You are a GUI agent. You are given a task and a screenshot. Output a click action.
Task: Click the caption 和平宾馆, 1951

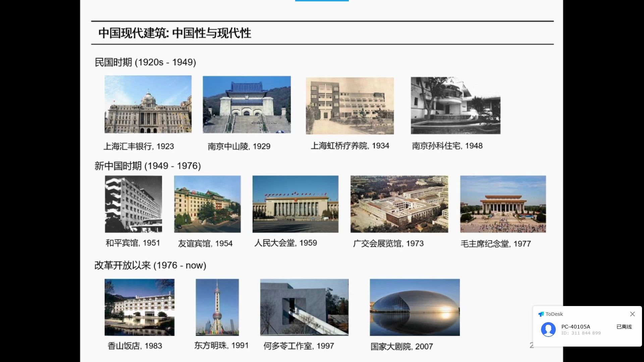[x=133, y=243]
